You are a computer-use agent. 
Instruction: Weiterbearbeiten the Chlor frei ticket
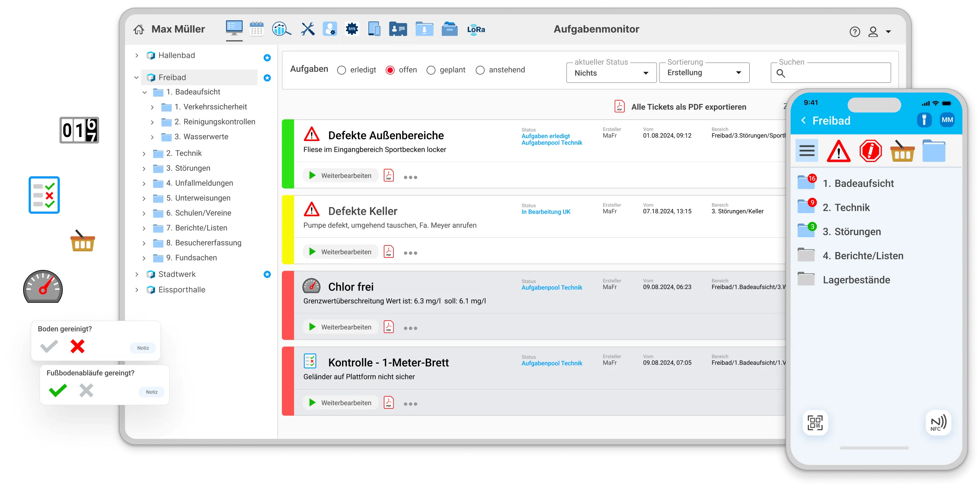340,327
